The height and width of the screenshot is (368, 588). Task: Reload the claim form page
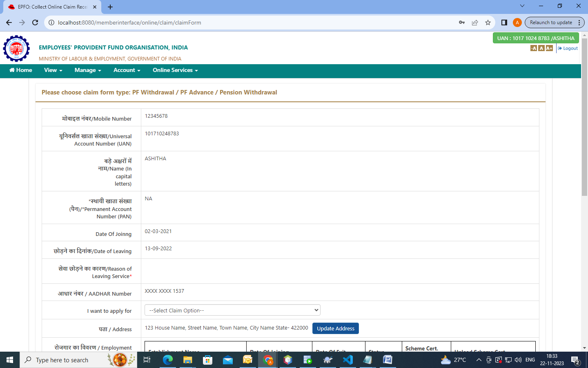click(35, 22)
